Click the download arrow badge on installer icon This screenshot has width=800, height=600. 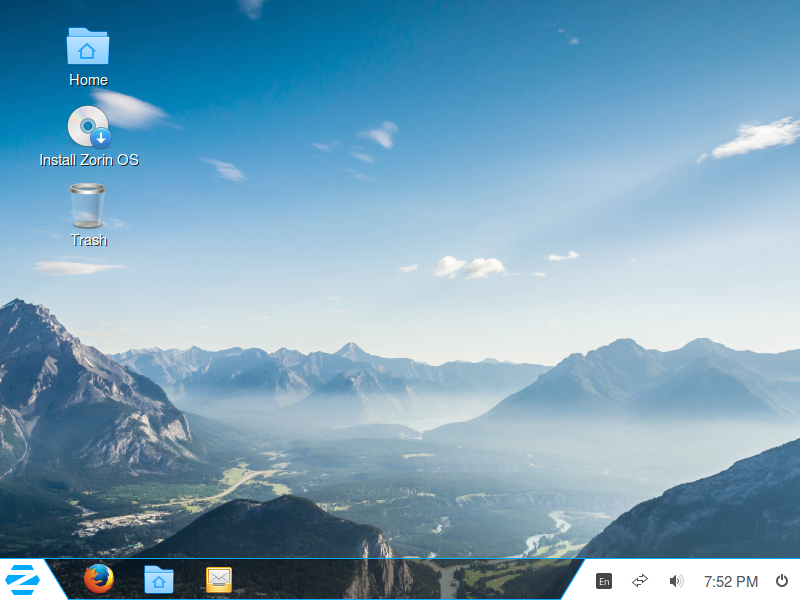click(x=101, y=139)
